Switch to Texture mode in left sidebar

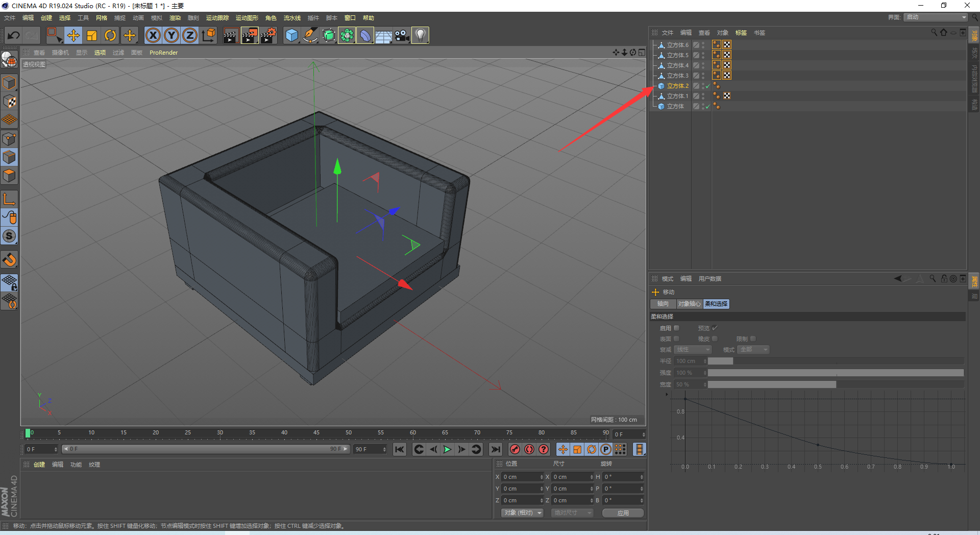(9, 101)
